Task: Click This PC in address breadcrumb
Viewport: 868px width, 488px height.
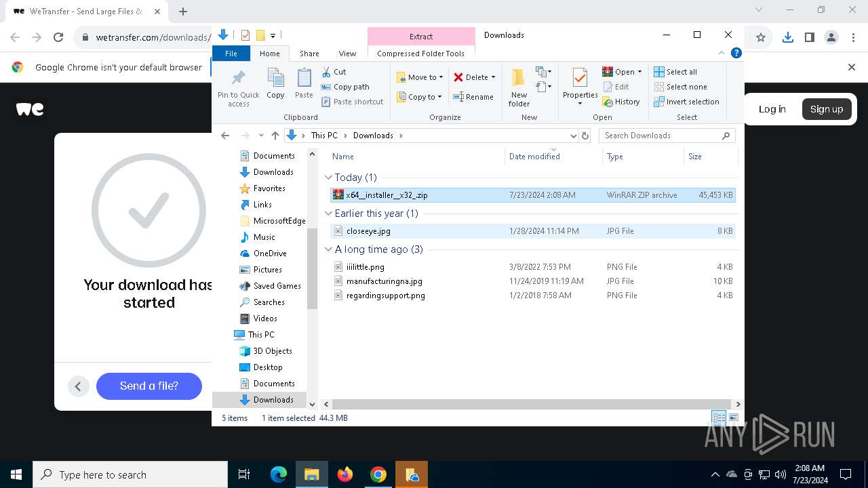Action: pyautogui.click(x=324, y=136)
